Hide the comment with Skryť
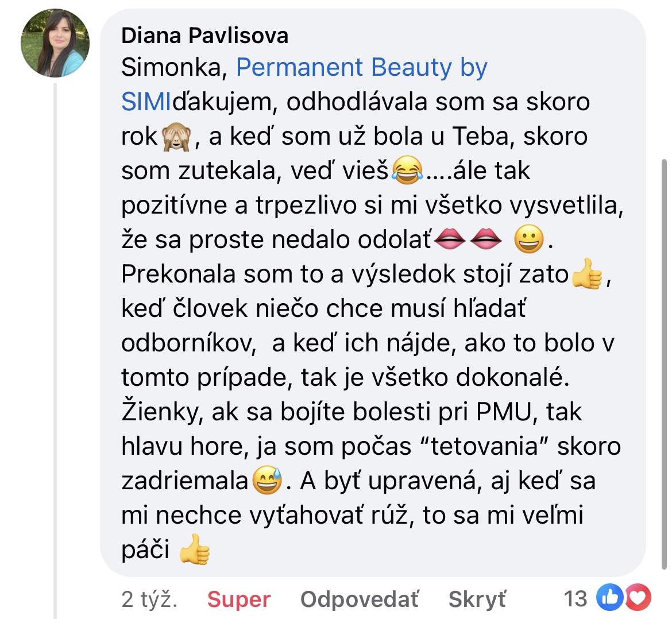 click(x=477, y=599)
